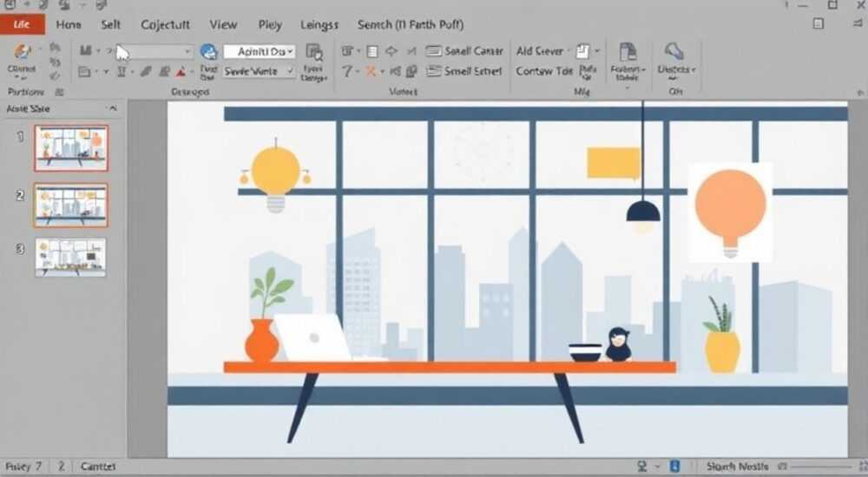This screenshot has width=868, height=477.
Task: Select the yellow speech bubble shape
Action: [614, 163]
